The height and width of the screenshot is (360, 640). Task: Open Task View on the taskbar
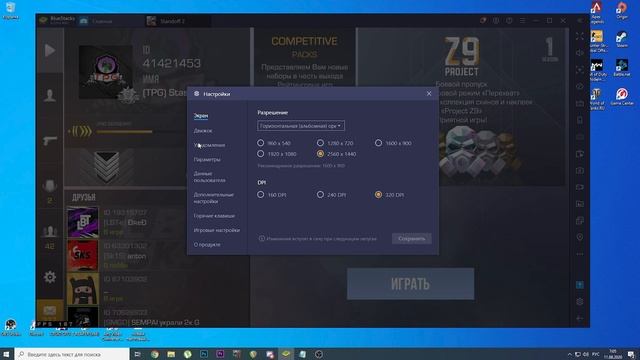(138, 354)
